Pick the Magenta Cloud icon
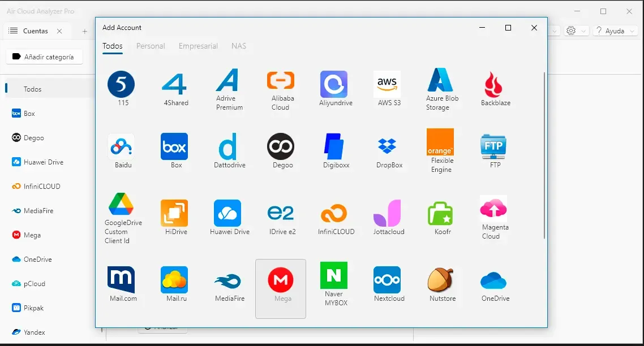 [x=493, y=209]
